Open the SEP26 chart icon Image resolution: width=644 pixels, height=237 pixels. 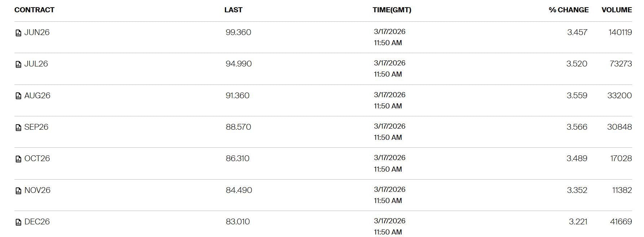coord(18,128)
